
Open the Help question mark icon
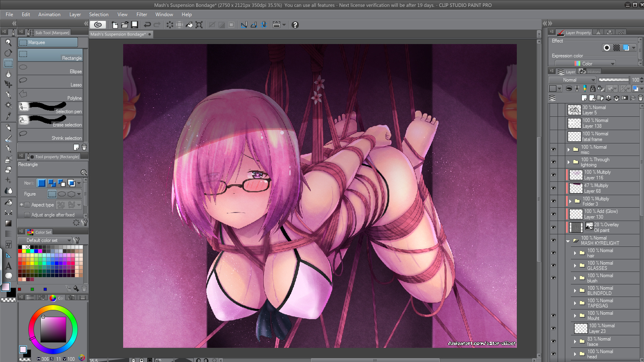tap(295, 25)
